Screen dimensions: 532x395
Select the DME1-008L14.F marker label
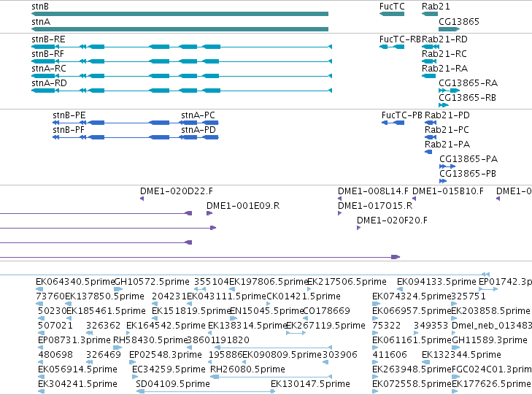point(373,191)
